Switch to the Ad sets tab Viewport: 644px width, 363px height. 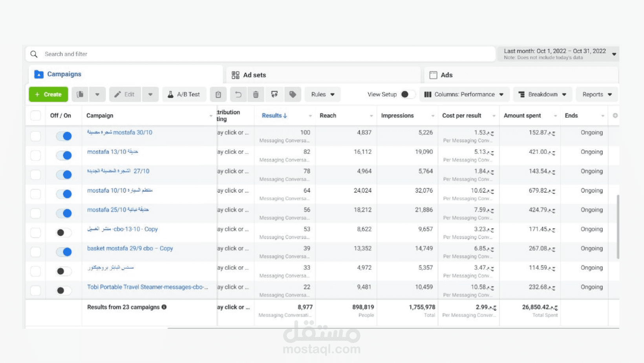pyautogui.click(x=323, y=75)
